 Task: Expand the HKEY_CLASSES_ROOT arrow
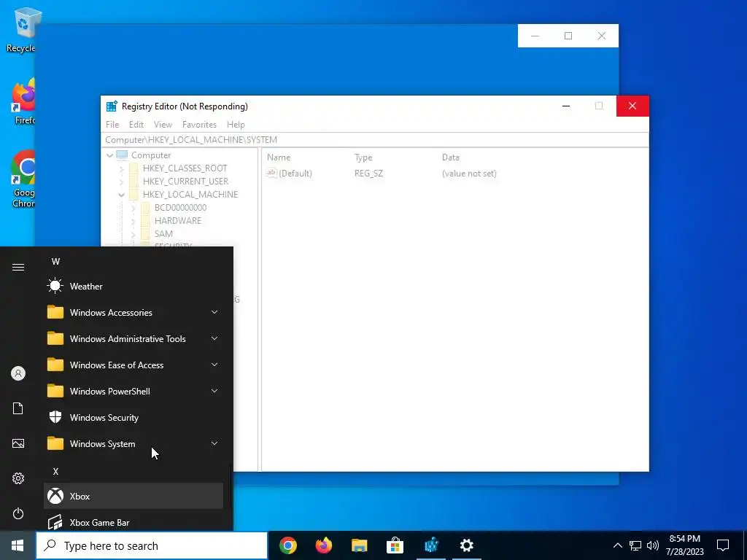coord(122,168)
